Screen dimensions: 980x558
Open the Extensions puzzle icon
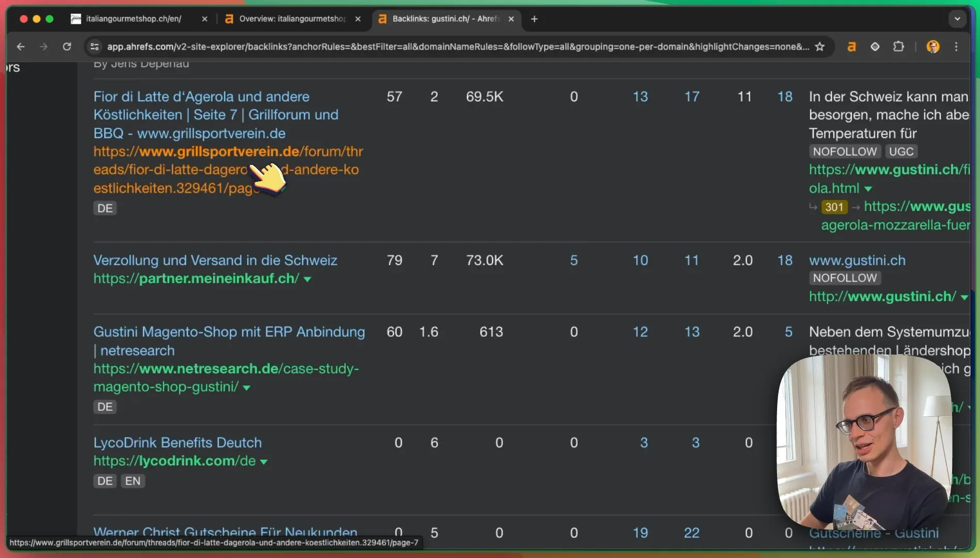tap(898, 47)
